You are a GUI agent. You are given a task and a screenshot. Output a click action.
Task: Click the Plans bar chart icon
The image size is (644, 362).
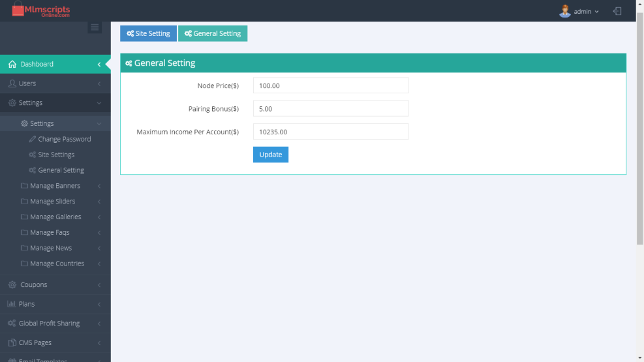click(12, 304)
